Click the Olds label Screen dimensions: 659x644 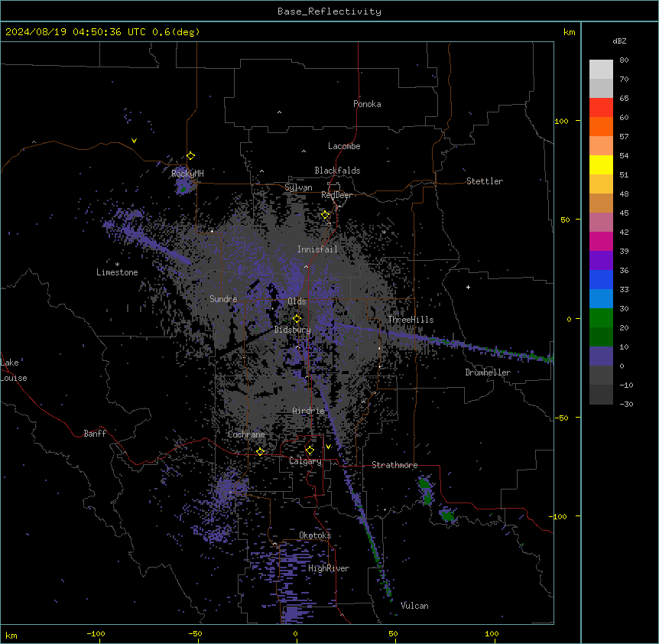point(297,301)
